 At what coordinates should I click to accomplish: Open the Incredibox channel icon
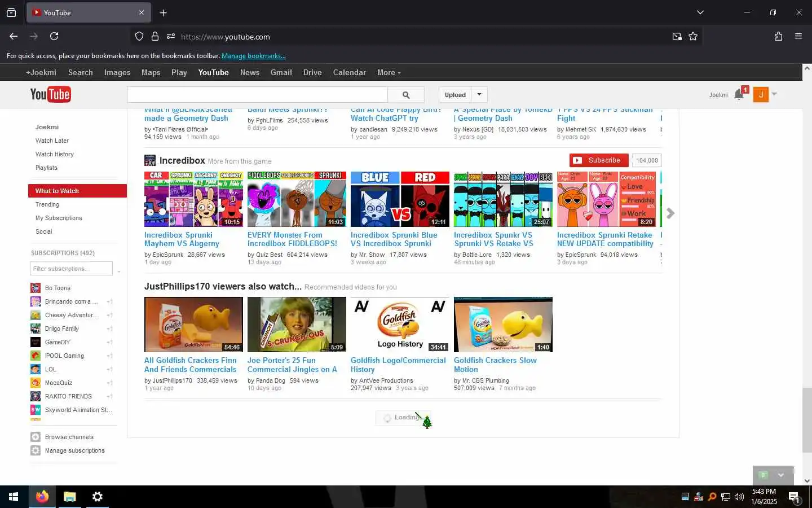tap(150, 160)
